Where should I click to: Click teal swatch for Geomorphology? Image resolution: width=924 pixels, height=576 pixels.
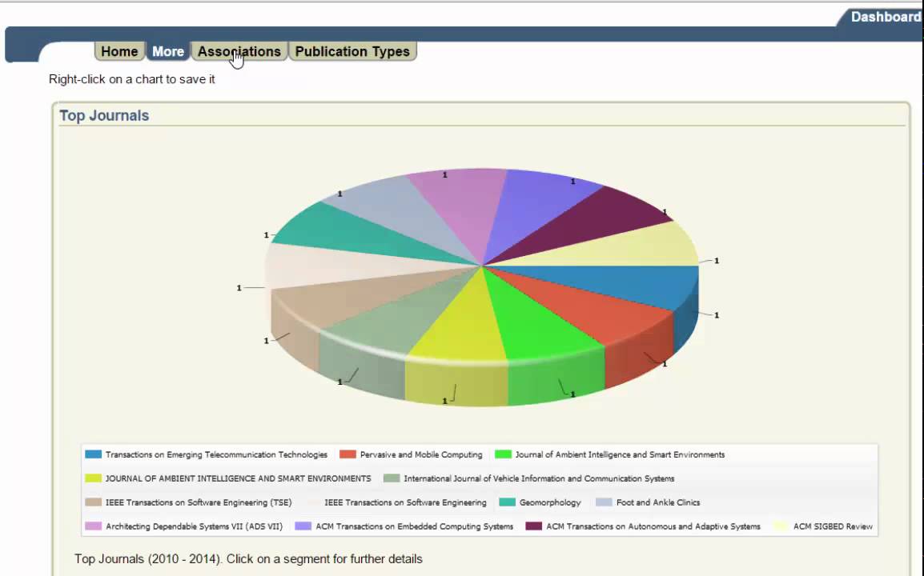point(508,502)
